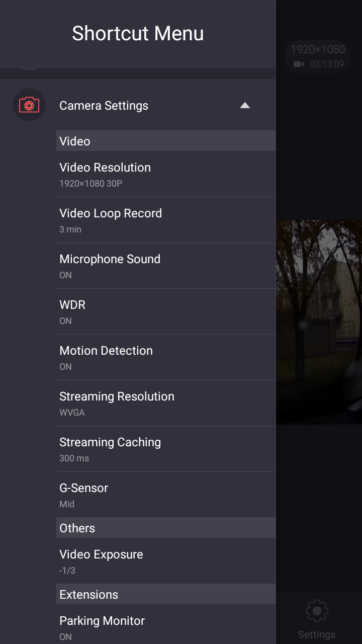The width and height of the screenshot is (362, 644).
Task: Tap the Settings gear icon
Action: point(317,611)
